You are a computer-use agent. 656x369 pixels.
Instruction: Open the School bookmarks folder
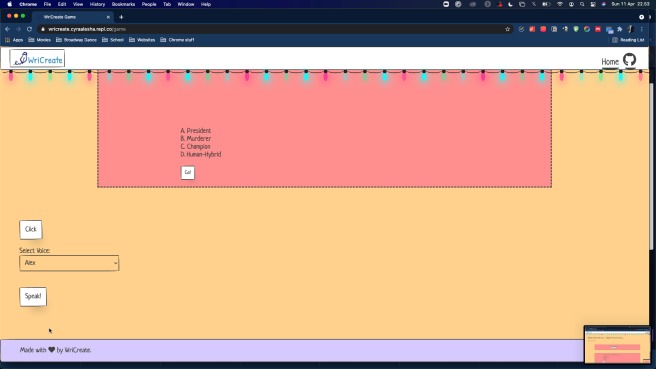point(113,40)
